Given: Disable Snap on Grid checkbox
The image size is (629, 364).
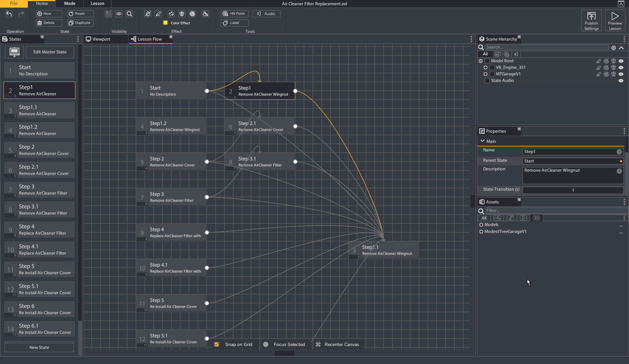Looking at the screenshot, I should [217, 344].
